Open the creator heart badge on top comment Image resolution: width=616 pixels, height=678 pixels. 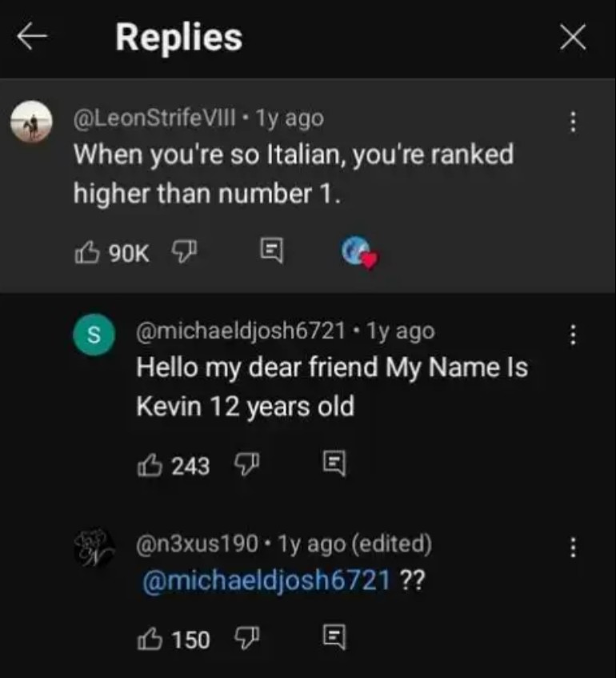click(x=358, y=253)
